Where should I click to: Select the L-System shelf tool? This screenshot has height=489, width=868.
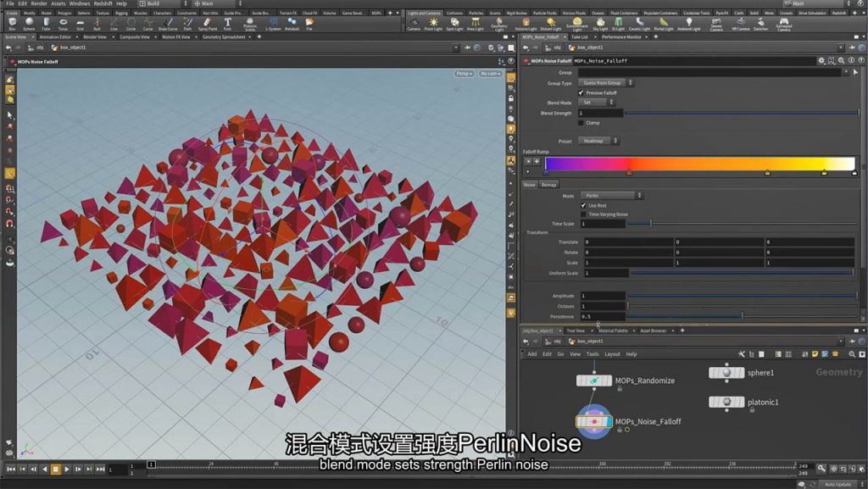click(273, 24)
